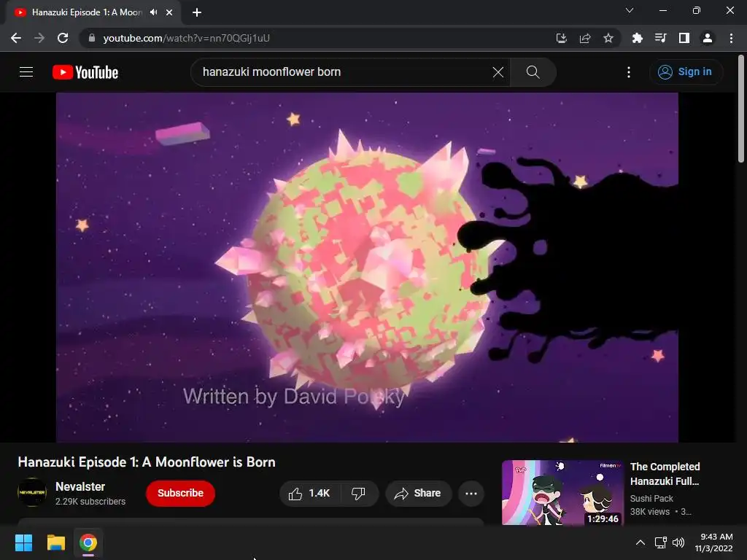This screenshot has width=747, height=560.
Task: Open a new browser tab
Action: [x=197, y=12]
